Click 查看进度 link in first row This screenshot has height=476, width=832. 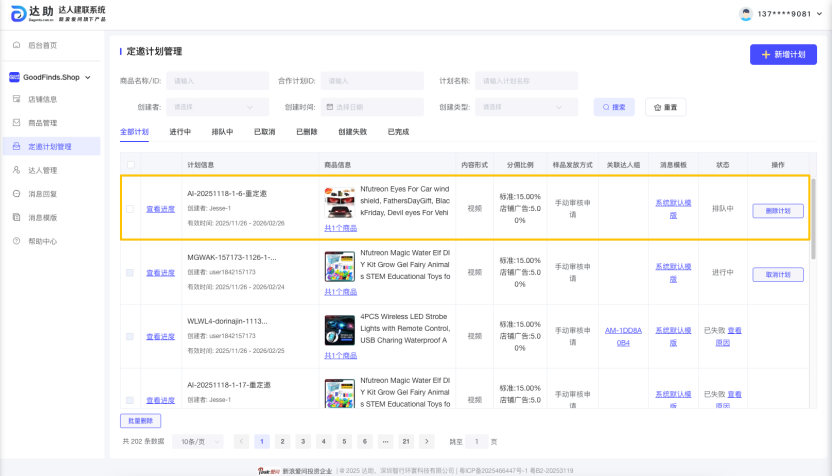click(x=160, y=209)
